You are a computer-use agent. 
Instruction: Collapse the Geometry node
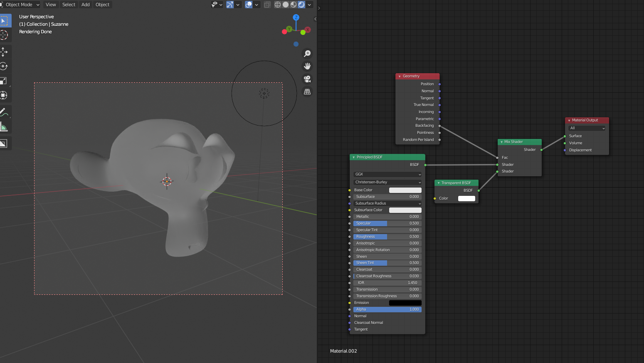pos(400,77)
